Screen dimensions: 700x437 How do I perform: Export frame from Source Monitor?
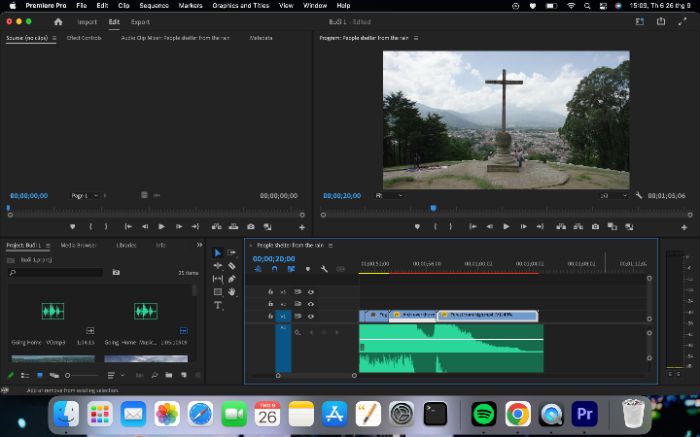[x=251, y=227]
